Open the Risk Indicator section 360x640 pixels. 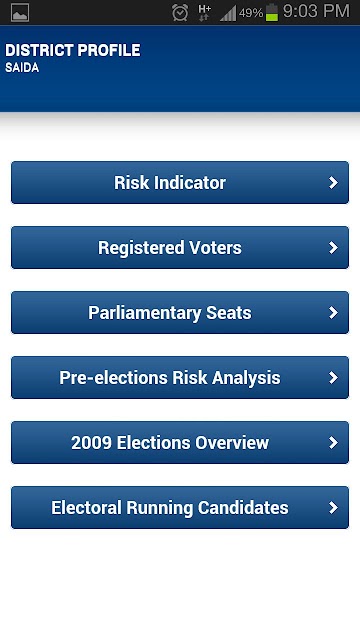coord(180,182)
